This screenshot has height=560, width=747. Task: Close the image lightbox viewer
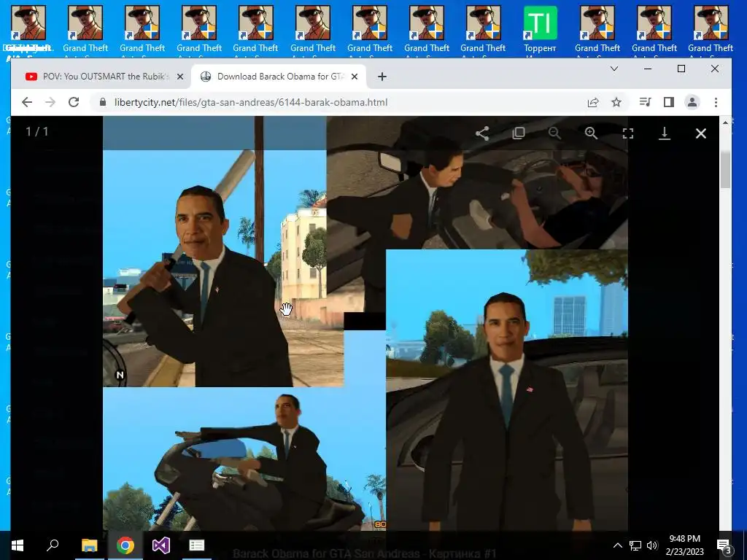point(701,133)
